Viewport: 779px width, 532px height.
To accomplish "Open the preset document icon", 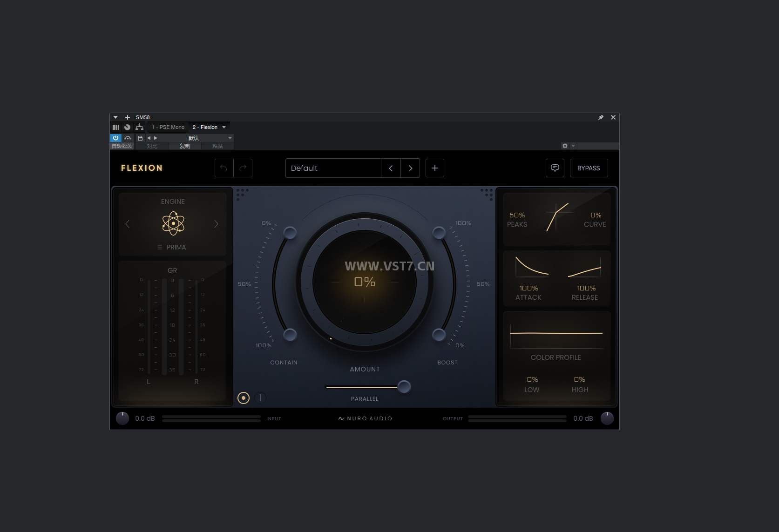I will tap(140, 138).
